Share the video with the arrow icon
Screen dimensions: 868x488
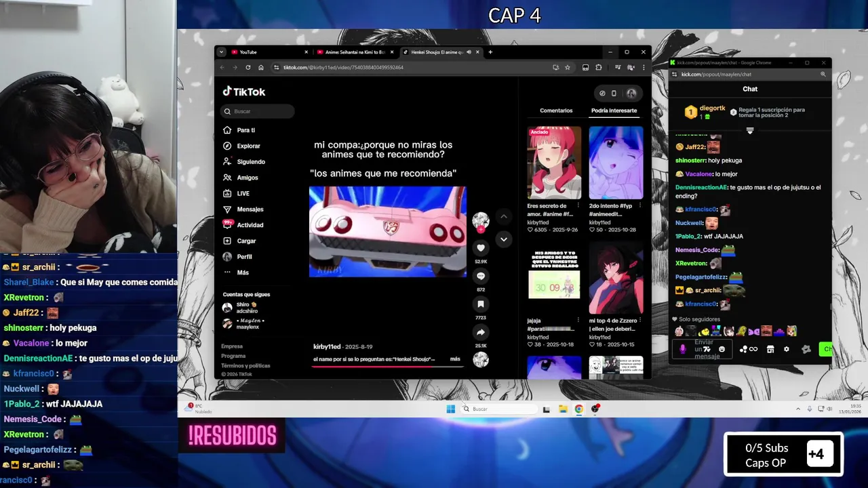pyautogui.click(x=481, y=332)
